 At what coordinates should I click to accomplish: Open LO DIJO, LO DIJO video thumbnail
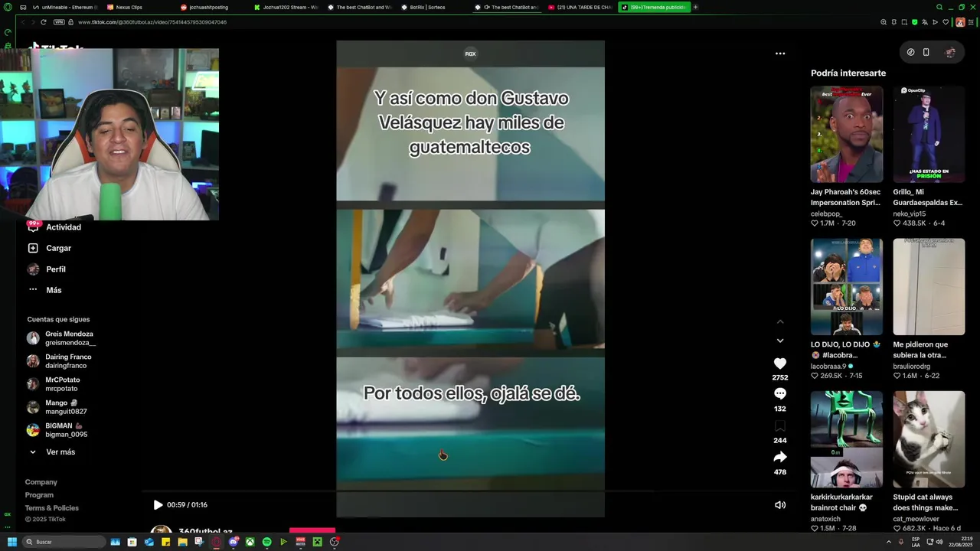(x=847, y=286)
